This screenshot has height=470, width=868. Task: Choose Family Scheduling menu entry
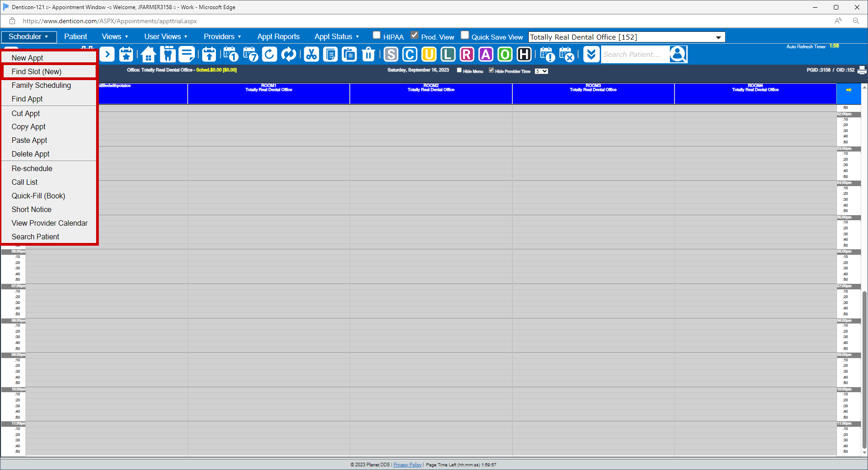49,85
